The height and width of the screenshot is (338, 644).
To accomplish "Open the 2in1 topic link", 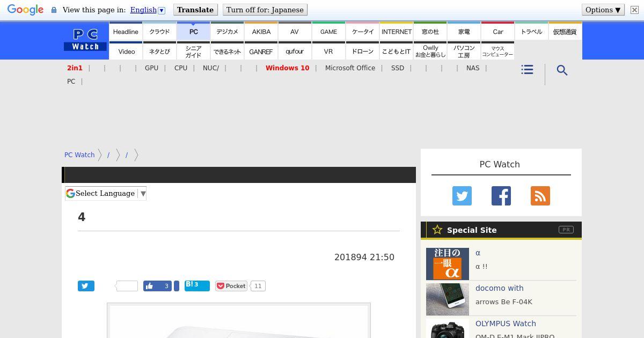I will coord(75,68).
